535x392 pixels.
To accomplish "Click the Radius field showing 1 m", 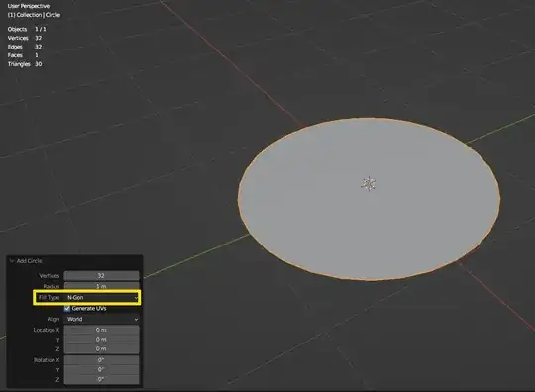I will [x=101, y=286].
